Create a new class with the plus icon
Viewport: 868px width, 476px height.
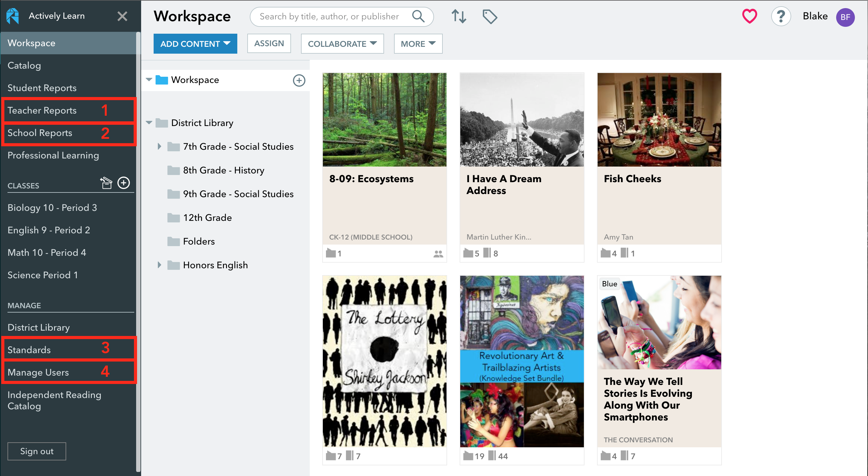124,183
